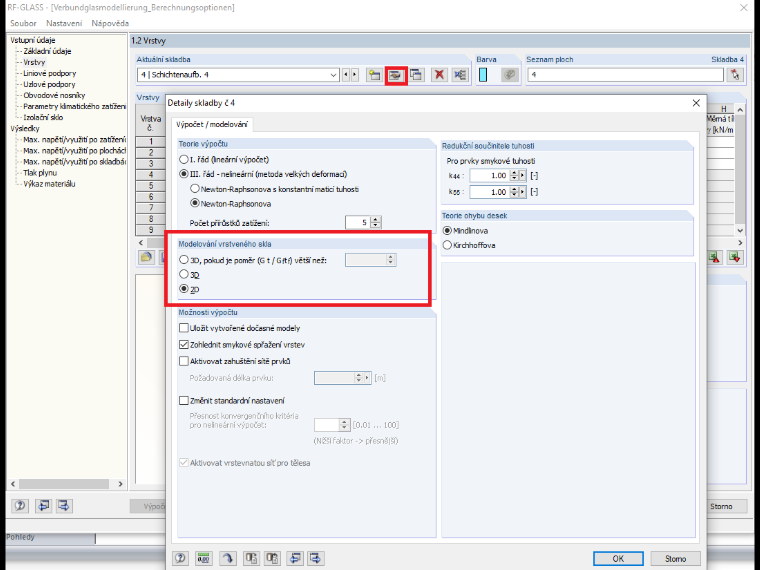Copy the current composition icon
Viewport: 760px width, 570px height.
click(x=416, y=75)
